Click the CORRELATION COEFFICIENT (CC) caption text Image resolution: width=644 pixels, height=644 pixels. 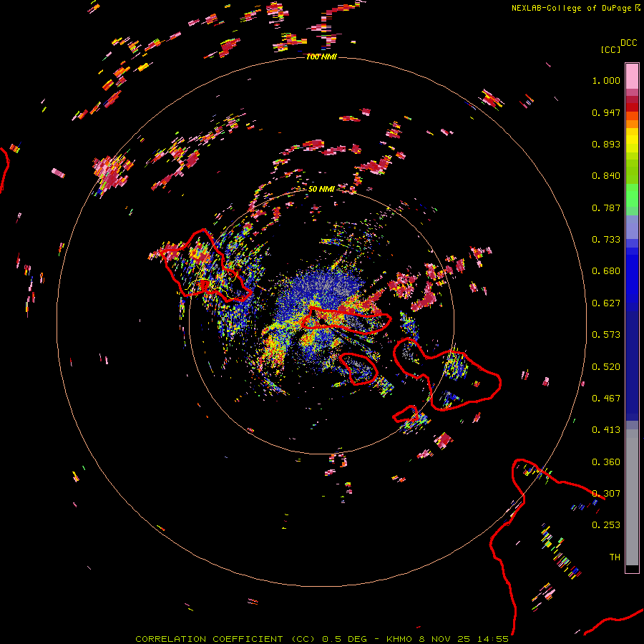click(225, 639)
